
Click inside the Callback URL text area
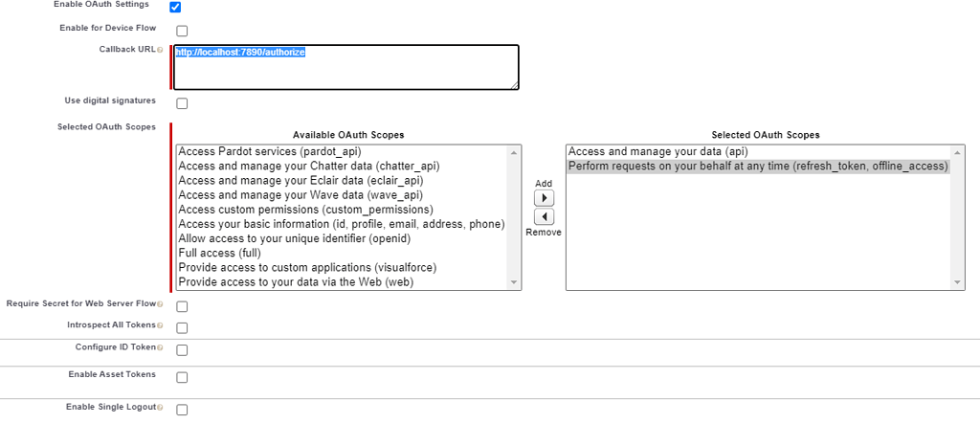[346, 68]
